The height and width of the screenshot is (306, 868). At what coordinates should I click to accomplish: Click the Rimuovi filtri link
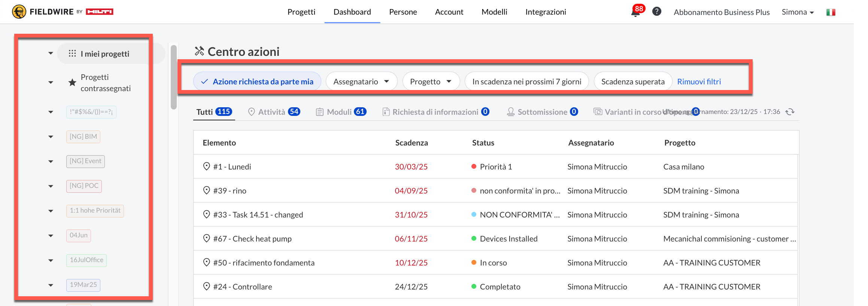coord(699,81)
